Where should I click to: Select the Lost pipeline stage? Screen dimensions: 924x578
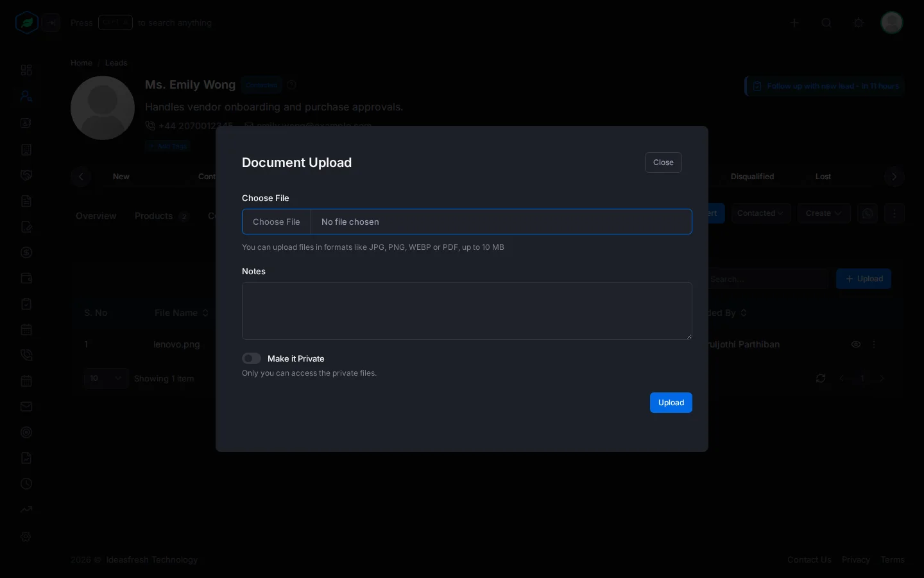point(823,177)
